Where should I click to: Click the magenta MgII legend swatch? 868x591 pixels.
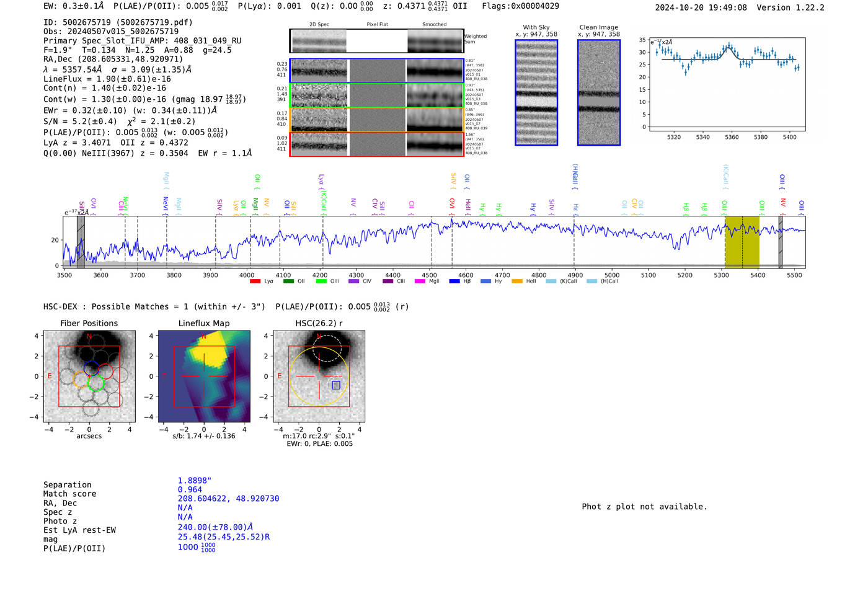pyautogui.click(x=420, y=282)
